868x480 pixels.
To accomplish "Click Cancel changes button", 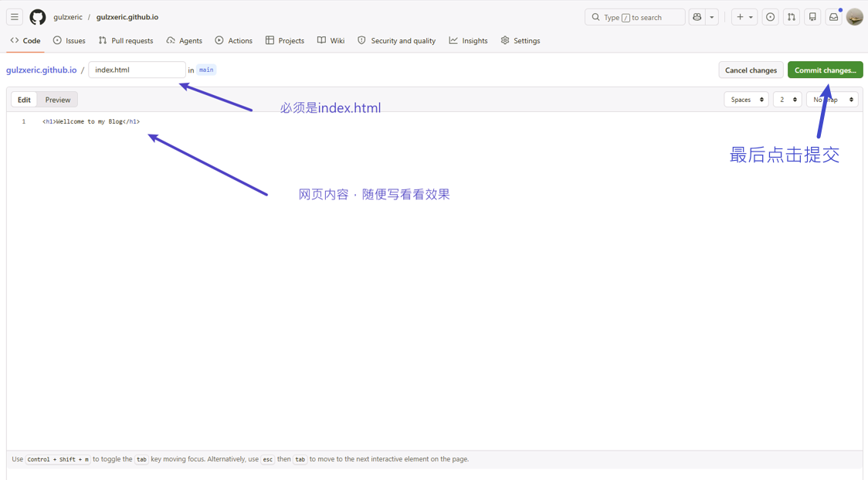I will (751, 70).
